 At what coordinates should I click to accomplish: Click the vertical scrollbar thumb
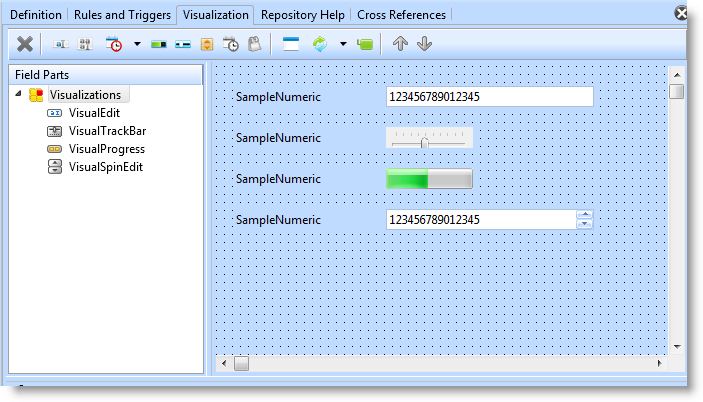677,91
